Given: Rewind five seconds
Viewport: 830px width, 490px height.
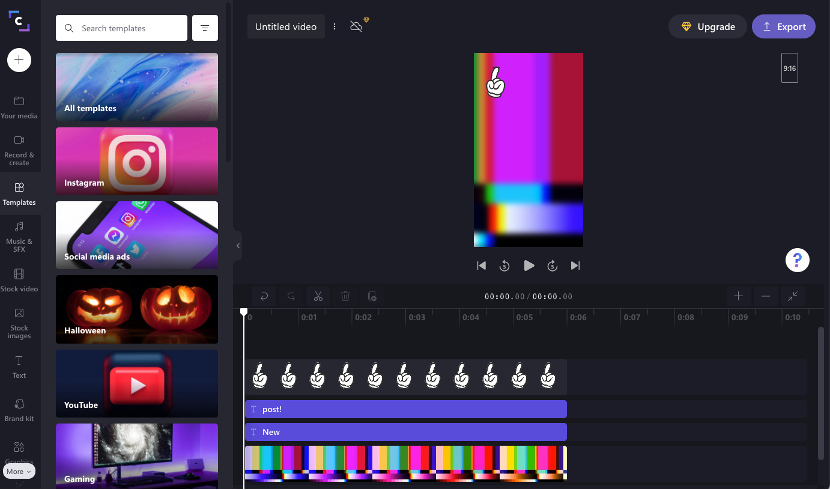Looking at the screenshot, I should click(x=504, y=266).
